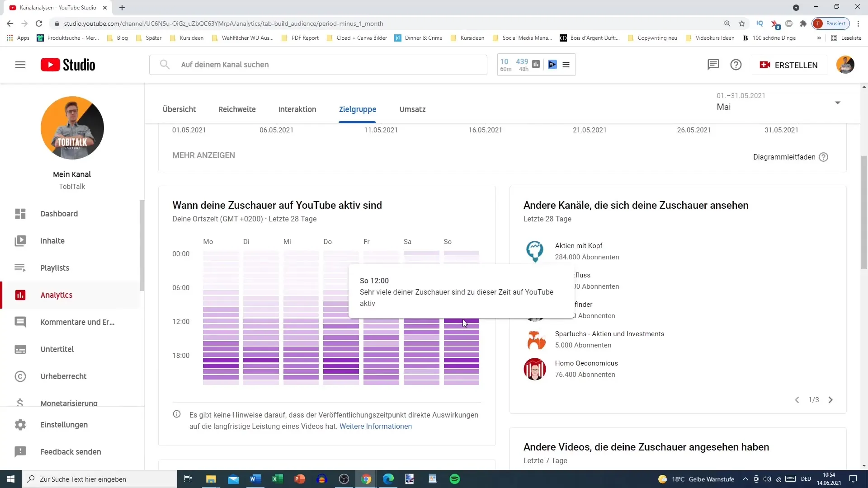Click the Dashboard sidebar icon
The height and width of the screenshot is (488, 868).
click(x=20, y=213)
